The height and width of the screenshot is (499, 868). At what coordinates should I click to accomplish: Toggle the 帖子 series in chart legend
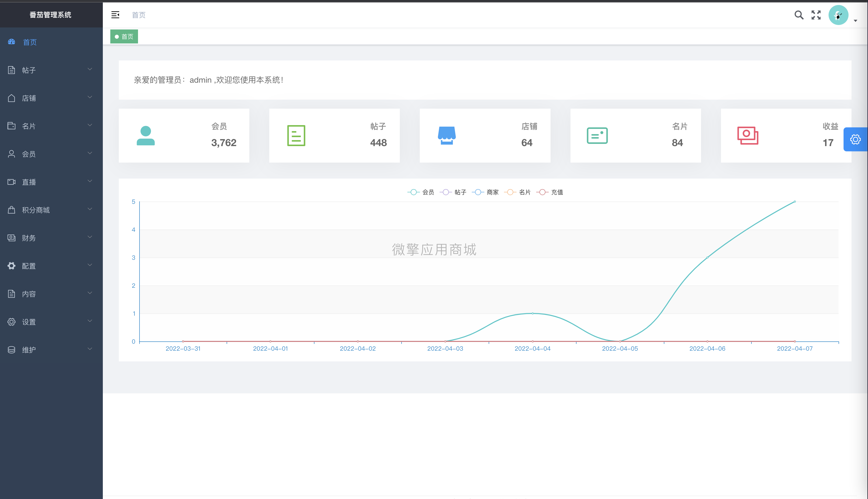(453, 192)
